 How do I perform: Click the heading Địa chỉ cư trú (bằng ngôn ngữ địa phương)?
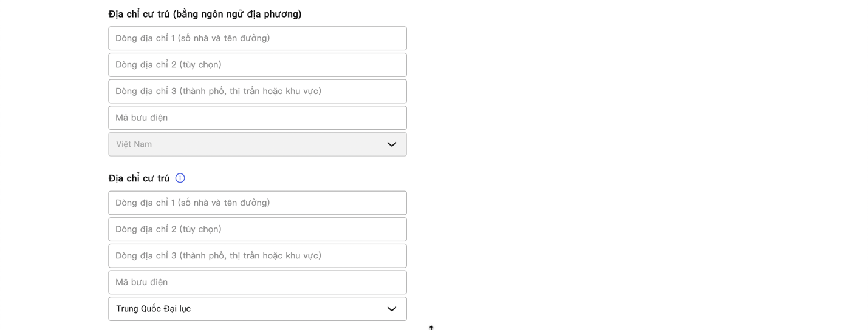pos(205,14)
